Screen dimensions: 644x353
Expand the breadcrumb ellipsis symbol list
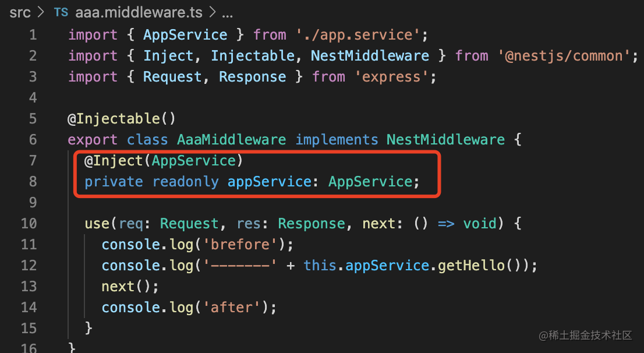(x=227, y=13)
